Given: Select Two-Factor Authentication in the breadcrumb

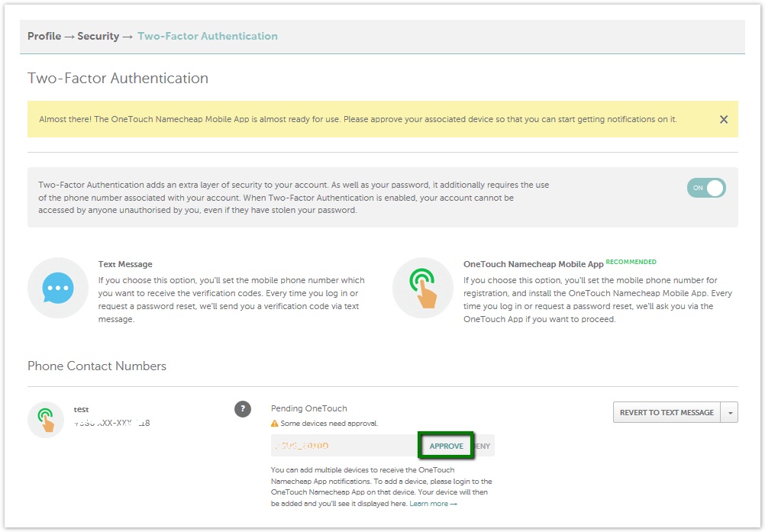Looking at the screenshot, I should click(208, 36).
